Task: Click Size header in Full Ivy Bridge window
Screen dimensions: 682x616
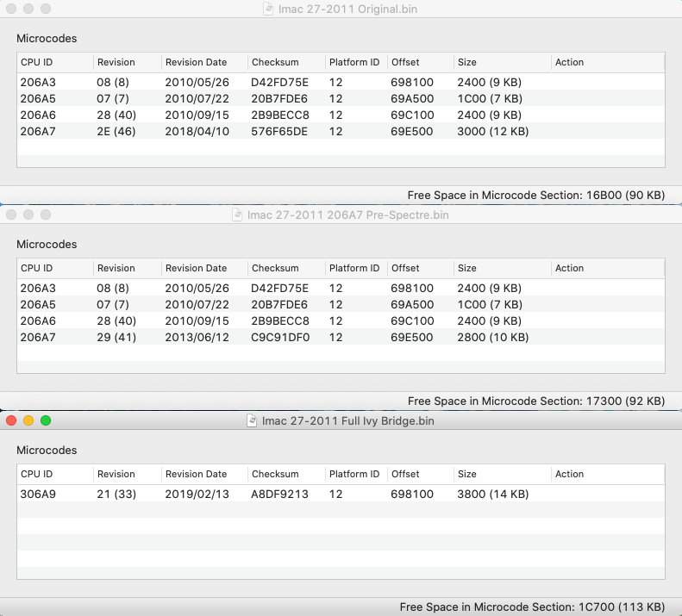Action: pos(503,474)
